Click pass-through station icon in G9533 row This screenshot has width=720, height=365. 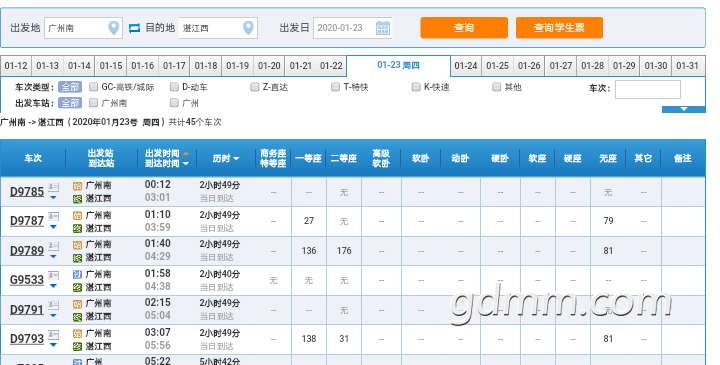click(x=78, y=275)
